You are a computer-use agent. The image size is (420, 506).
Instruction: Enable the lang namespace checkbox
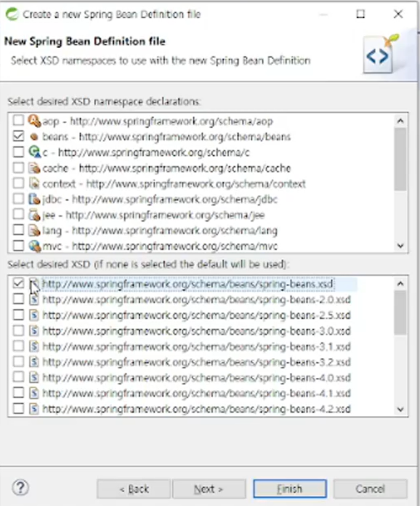18,230
